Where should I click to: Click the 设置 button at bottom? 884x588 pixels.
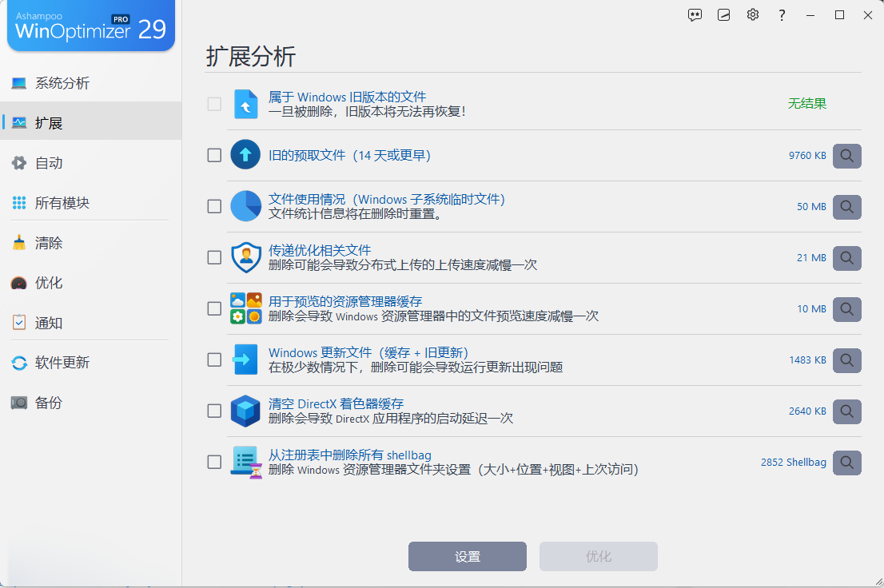[x=468, y=556]
